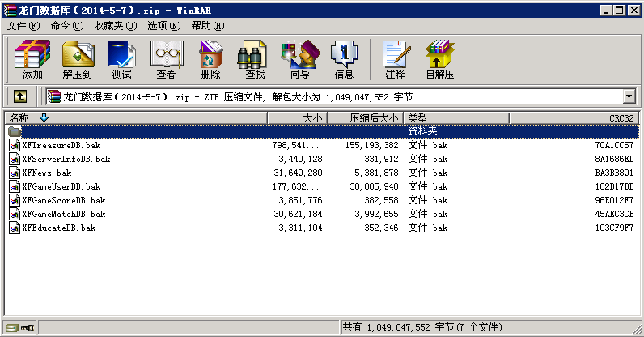This screenshot has width=644, height=337.
Task: Run the 测试 (Test) archive tool
Action: pos(121,59)
